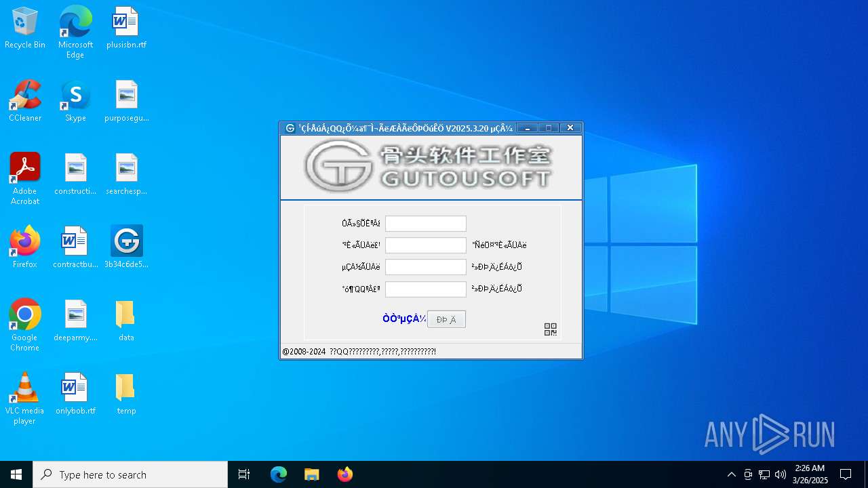Open Edge from the taskbar
This screenshot has height=488, width=868.
[x=279, y=474]
